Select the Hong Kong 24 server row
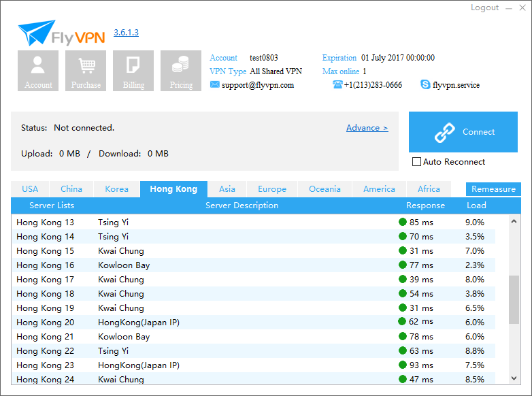 click(x=253, y=378)
